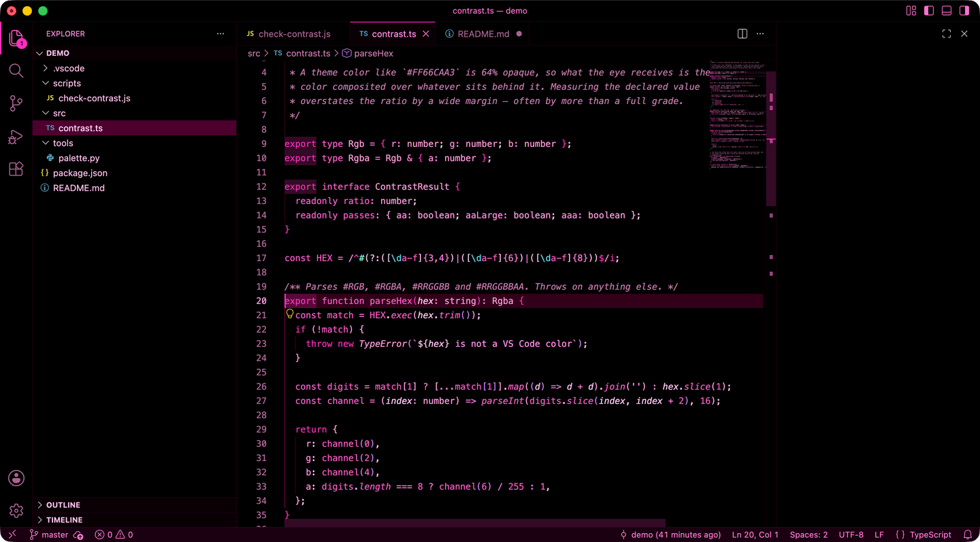
Task: Click on the ContrastResult interface name
Action: [x=412, y=186]
